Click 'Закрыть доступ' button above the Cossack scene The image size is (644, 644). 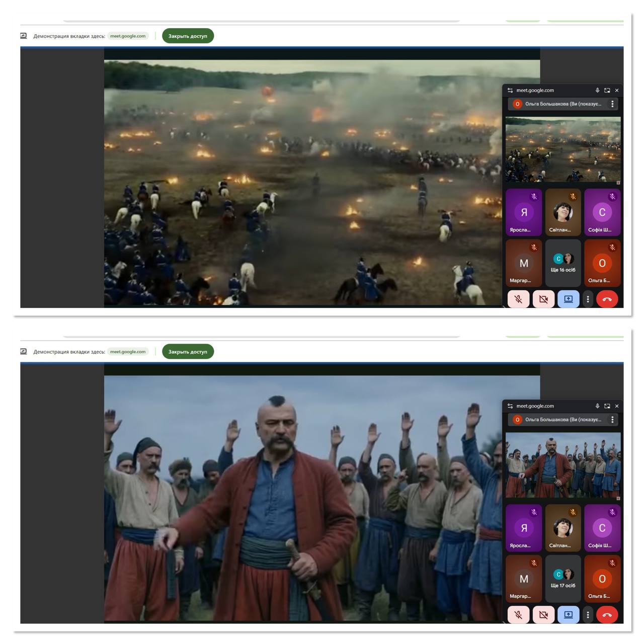click(188, 352)
